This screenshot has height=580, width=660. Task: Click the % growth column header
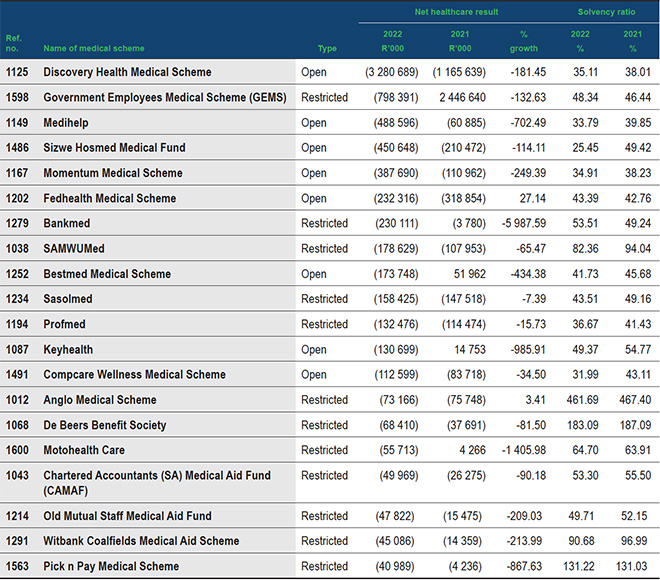[x=524, y=41]
